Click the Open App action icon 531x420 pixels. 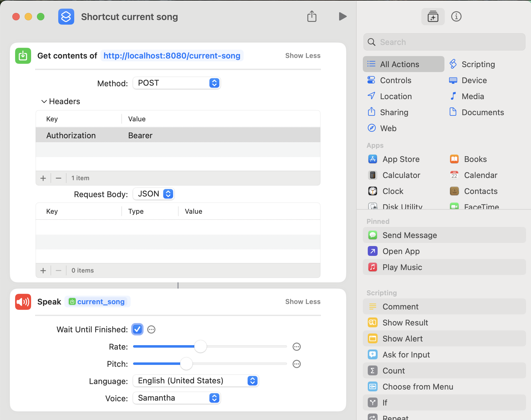(x=373, y=251)
